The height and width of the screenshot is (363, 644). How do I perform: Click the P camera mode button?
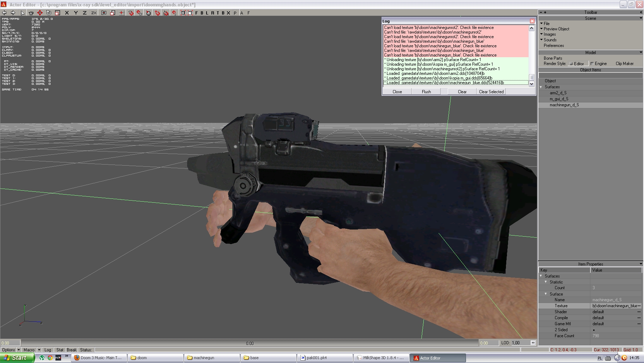tap(235, 13)
